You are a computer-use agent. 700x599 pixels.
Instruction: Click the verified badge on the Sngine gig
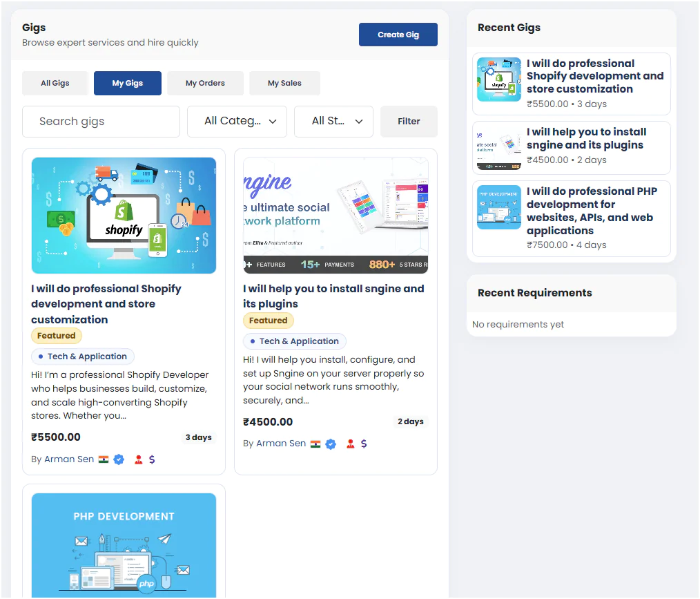(x=331, y=444)
